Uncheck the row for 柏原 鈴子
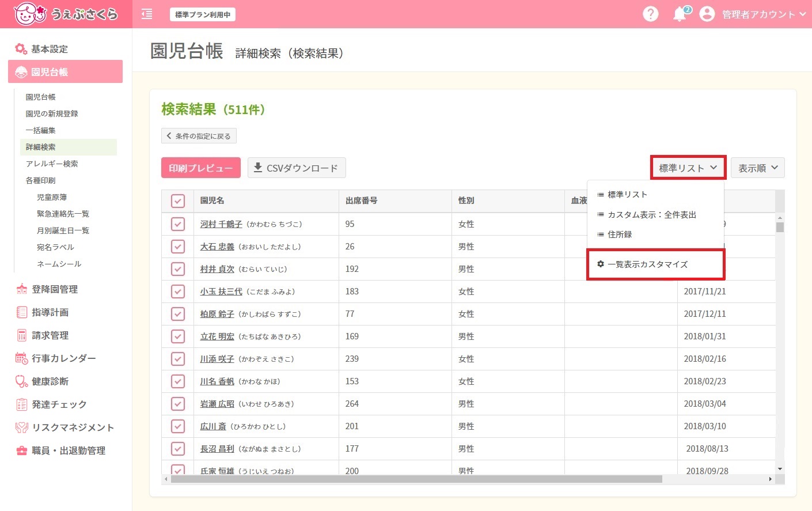 (x=178, y=314)
